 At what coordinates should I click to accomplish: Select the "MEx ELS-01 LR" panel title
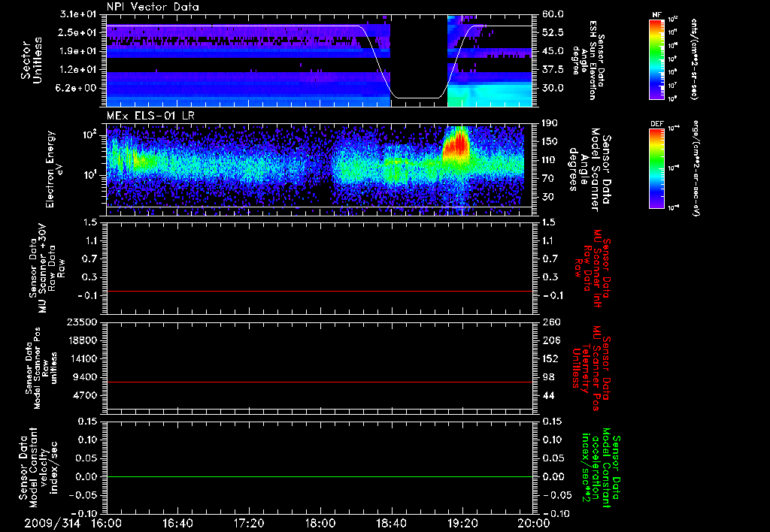150,116
